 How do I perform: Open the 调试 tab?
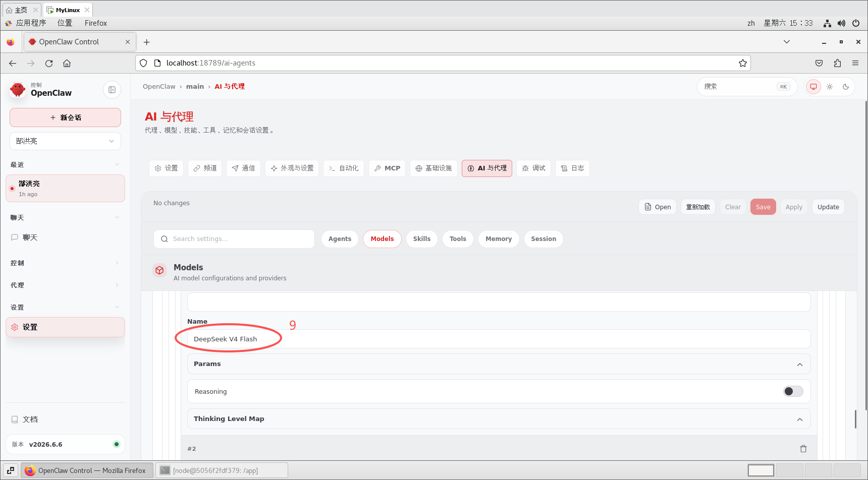coord(533,168)
